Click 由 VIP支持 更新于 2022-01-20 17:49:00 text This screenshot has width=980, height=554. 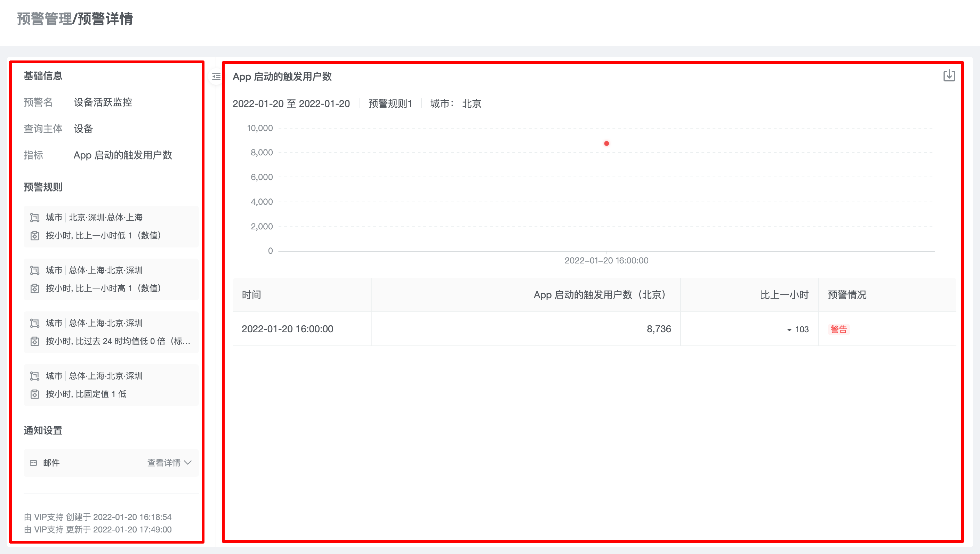click(x=98, y=530)
